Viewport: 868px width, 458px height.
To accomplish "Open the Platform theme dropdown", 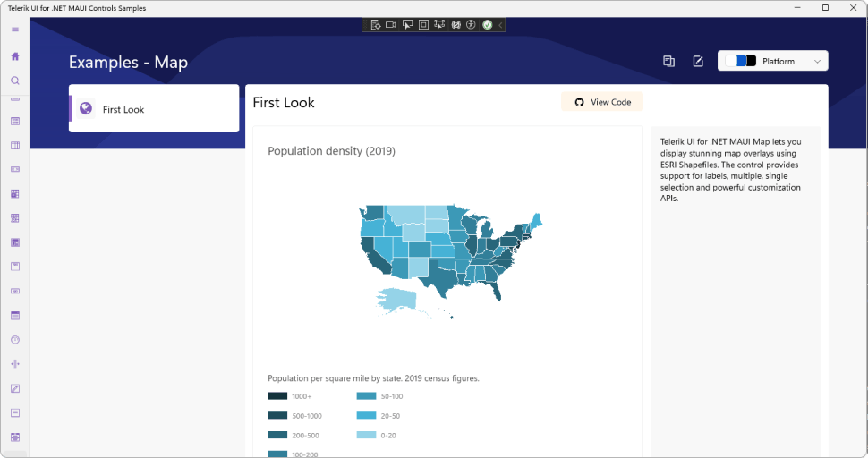I will tap(773, 61).
